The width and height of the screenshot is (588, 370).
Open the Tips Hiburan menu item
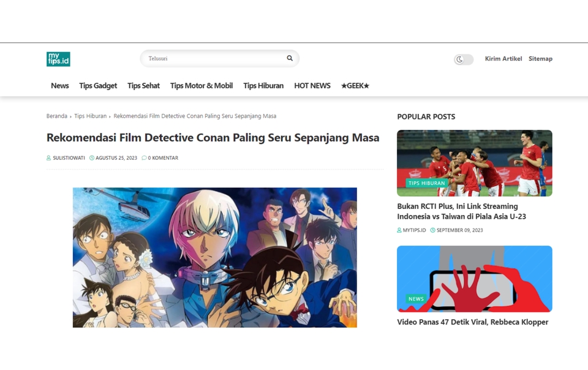tap(263, 86)
